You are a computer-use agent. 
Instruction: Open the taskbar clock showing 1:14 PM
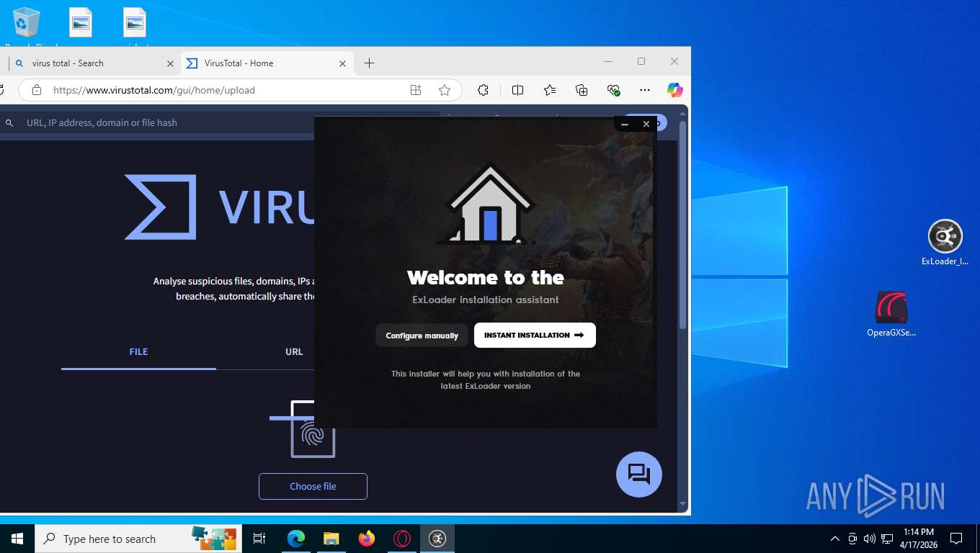click(x=918, y=539)
